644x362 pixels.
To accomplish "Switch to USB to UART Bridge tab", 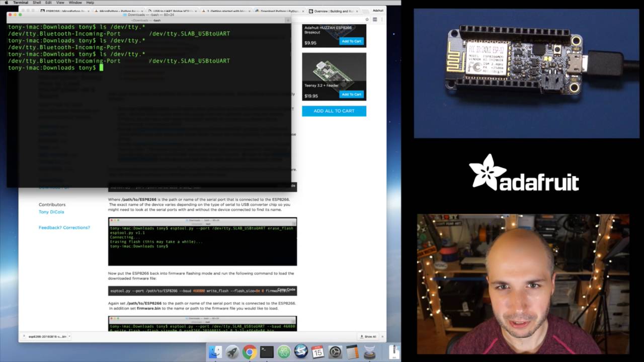I will point(174,11).
